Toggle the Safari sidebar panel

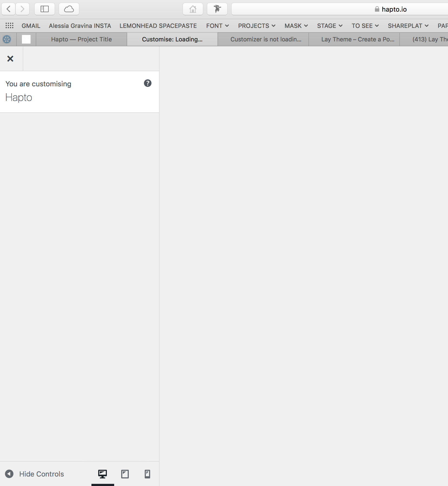[45, 9]
